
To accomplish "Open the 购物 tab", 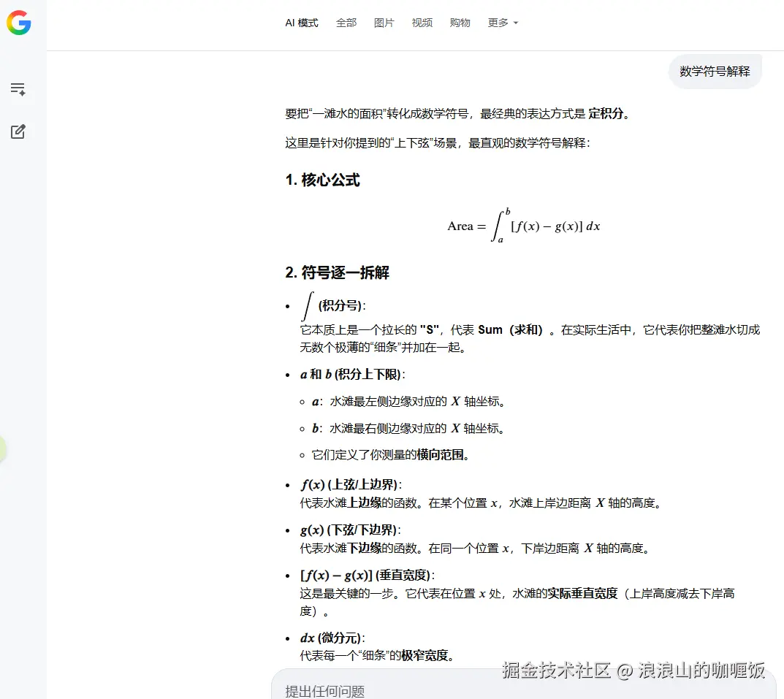I will [460, 23].
